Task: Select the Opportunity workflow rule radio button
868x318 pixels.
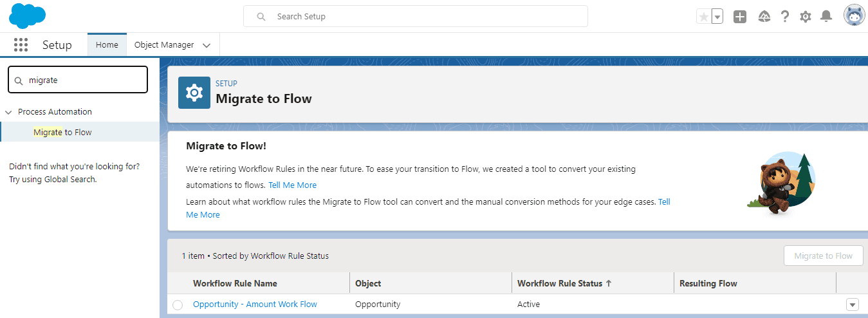Action: point(178,304)
